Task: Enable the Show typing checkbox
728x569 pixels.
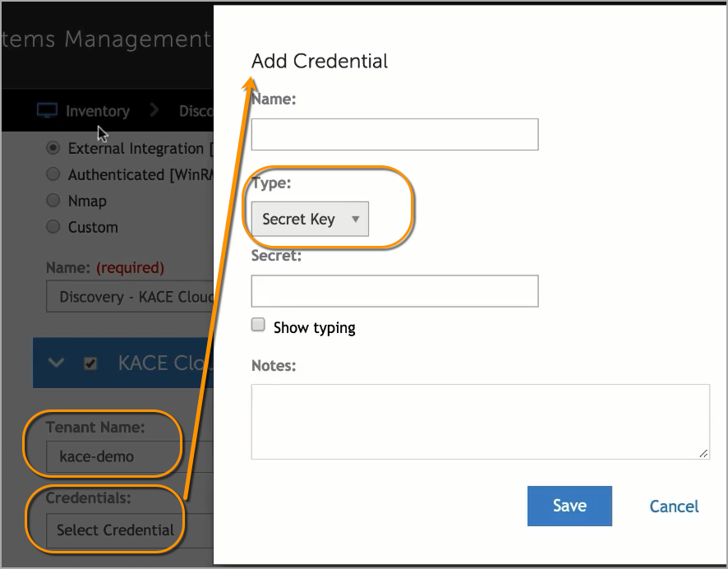Action: tap(258, 326)
